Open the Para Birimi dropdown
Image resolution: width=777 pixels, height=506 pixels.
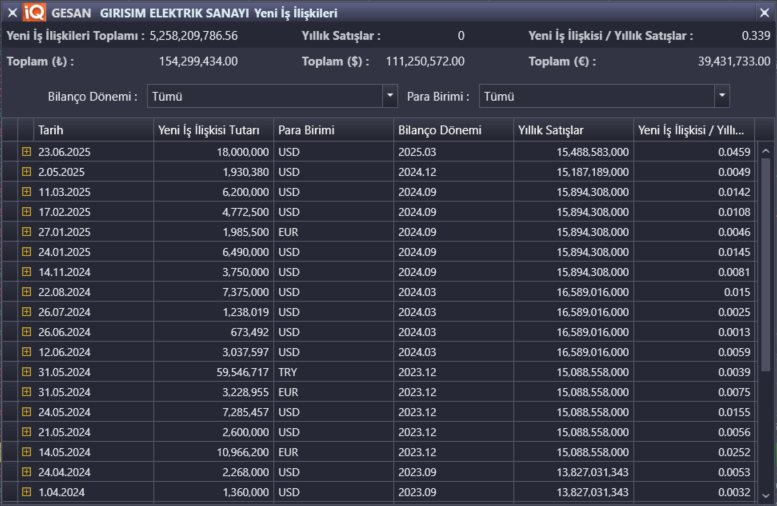click(x=722, y=96)
